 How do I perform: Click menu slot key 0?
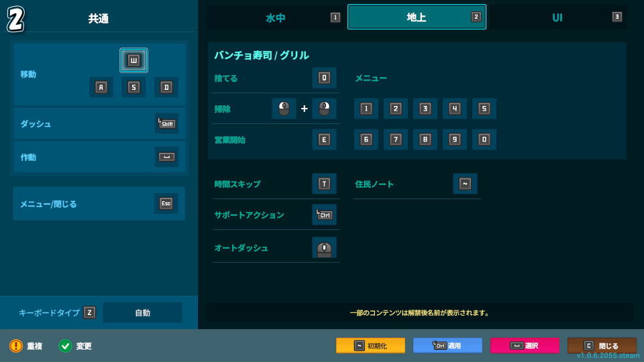point(484,139)
